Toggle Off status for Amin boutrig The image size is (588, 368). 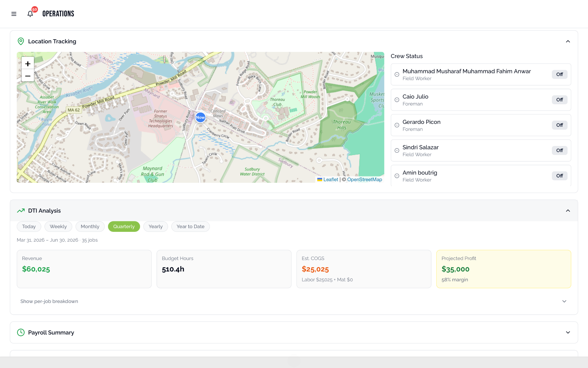tap(560, 176)
